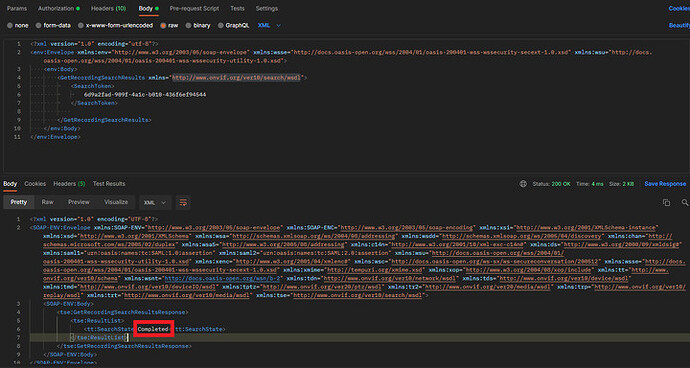Open the Params tab

[17, 8]
